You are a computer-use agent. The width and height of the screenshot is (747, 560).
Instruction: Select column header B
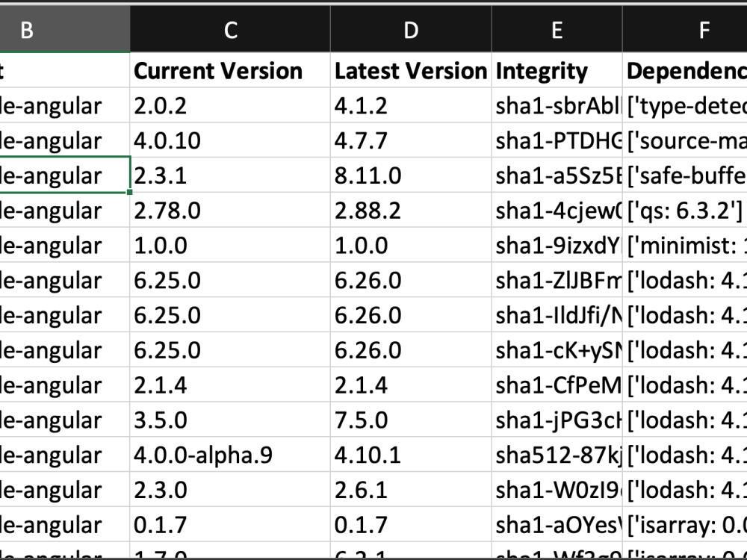coord(28,29)
